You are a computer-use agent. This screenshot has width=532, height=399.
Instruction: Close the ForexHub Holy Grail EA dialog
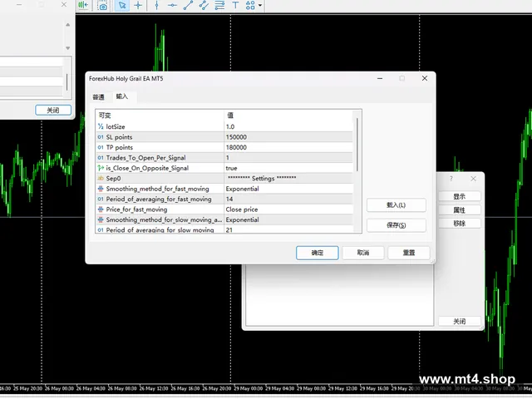click(425, 78)
